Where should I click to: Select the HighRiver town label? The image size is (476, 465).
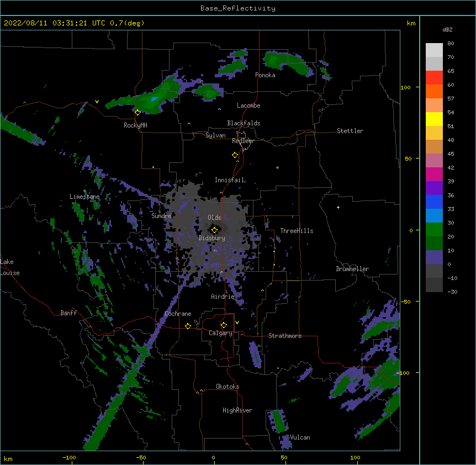click(237, 410)
